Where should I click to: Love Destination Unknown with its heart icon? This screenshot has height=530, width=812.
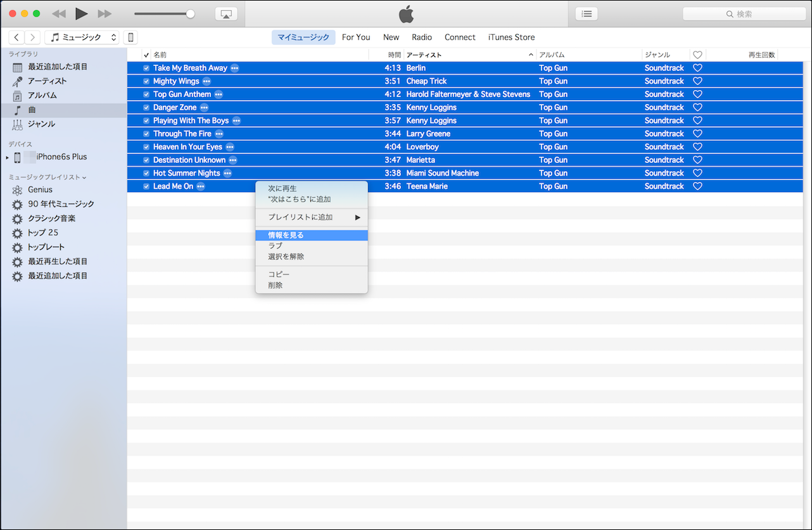tap(697, 160)
